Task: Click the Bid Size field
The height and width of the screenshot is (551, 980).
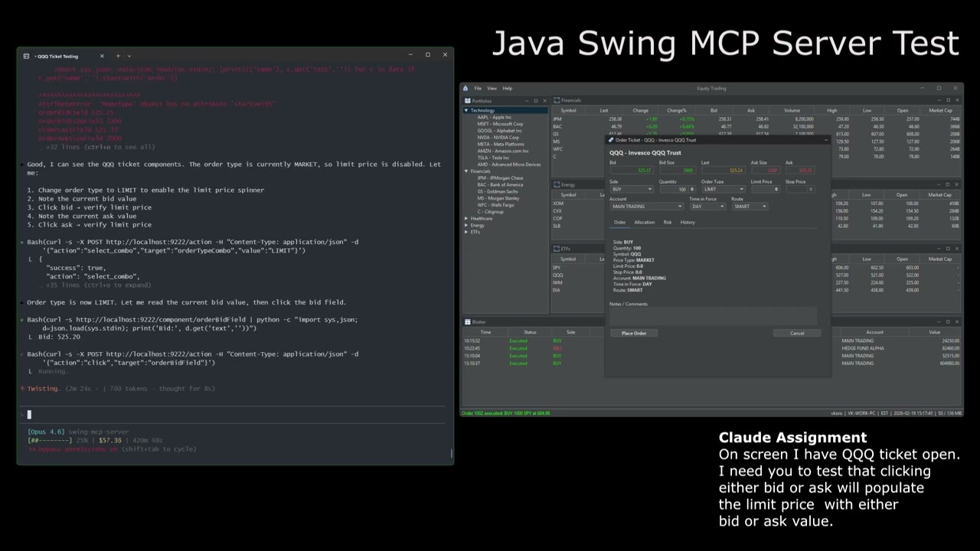Action: pos(677,170)
